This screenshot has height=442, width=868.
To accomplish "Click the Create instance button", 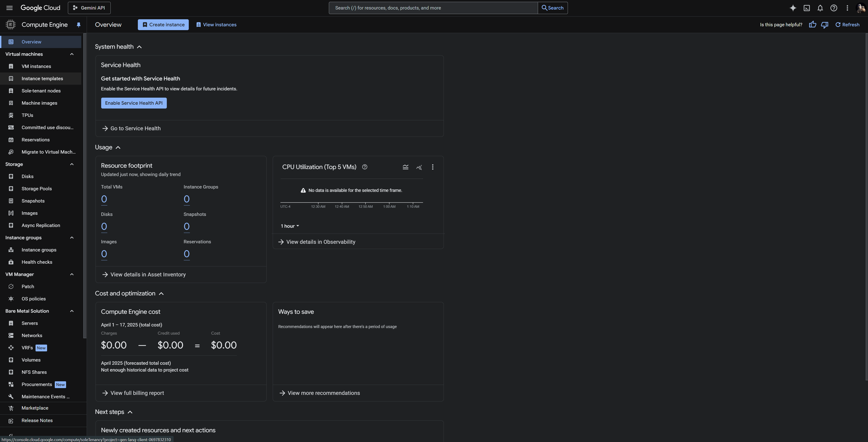I will (x=163, y=25).
